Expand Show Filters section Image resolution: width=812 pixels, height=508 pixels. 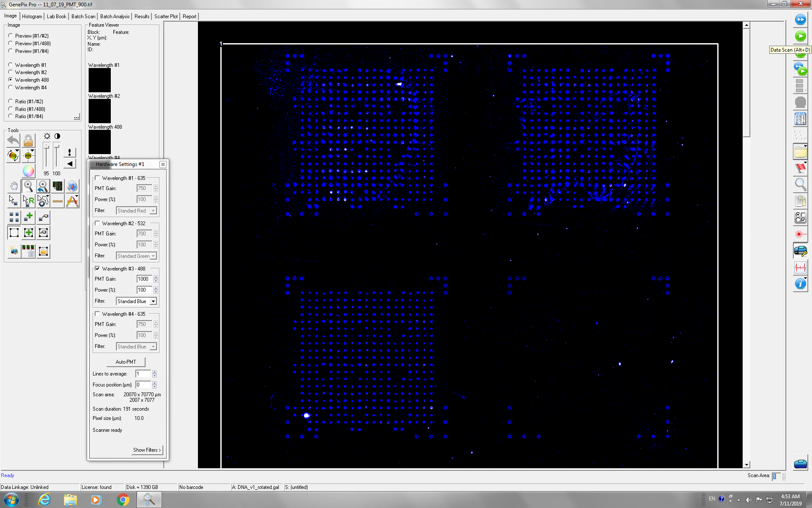point(146,450)
